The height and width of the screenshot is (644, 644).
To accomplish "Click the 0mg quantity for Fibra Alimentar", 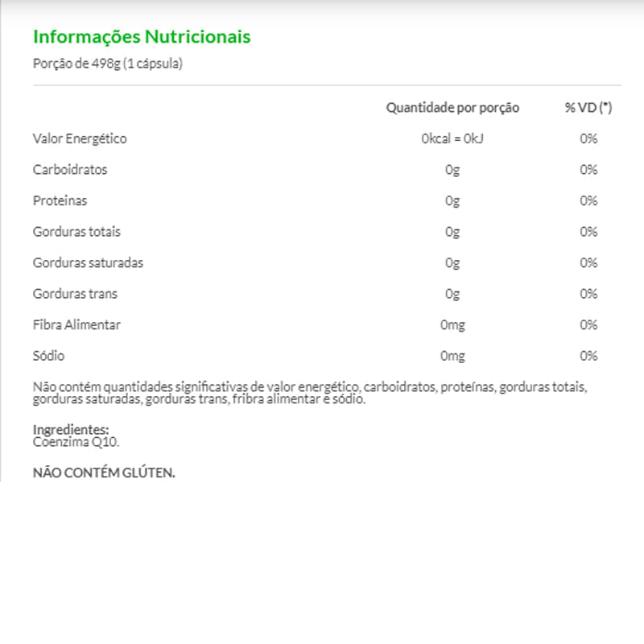I will [452, 324].
